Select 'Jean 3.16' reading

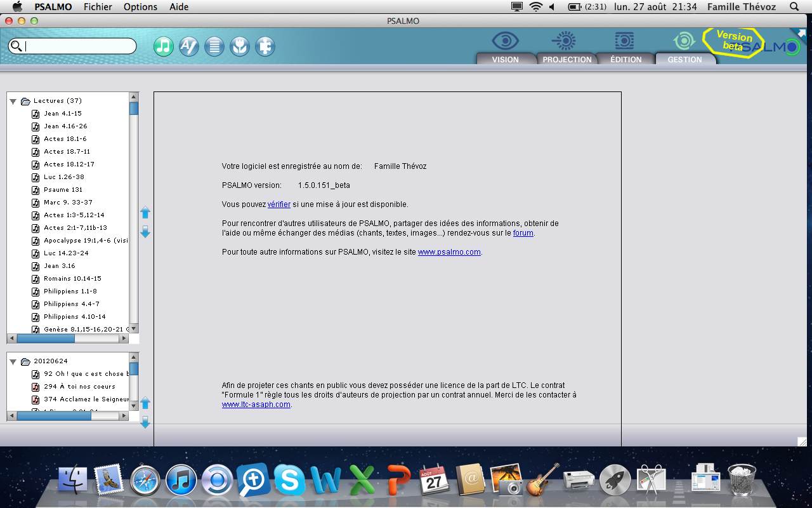60,266
